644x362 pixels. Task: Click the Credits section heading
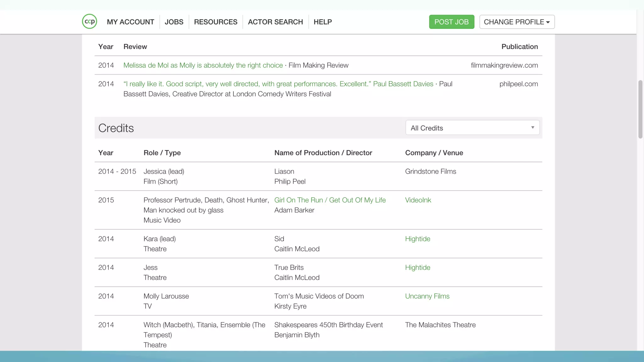(116, 128)
